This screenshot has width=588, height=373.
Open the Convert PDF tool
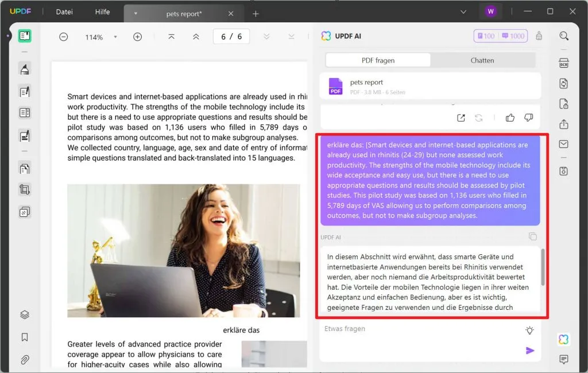[564, 84]
